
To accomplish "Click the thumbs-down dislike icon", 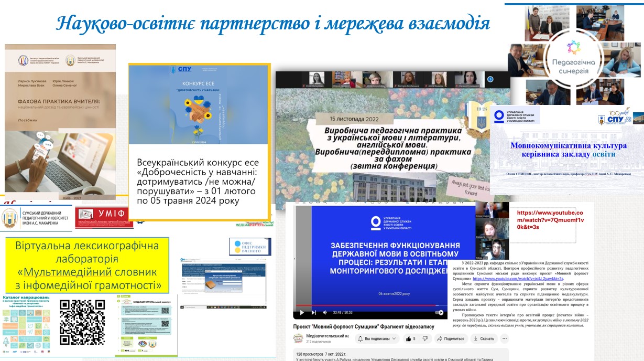I will coord(426,338).
